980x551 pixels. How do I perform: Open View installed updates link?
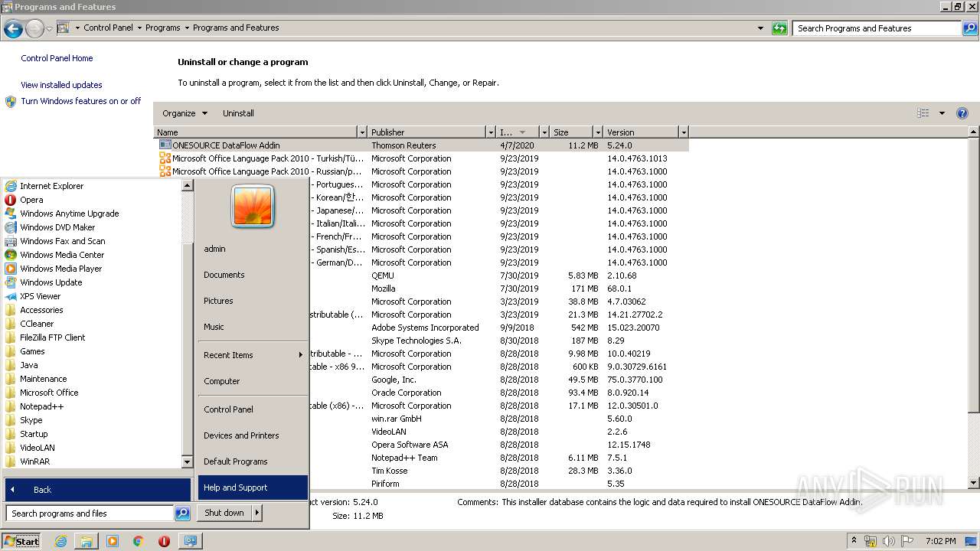tap(61, 85)
